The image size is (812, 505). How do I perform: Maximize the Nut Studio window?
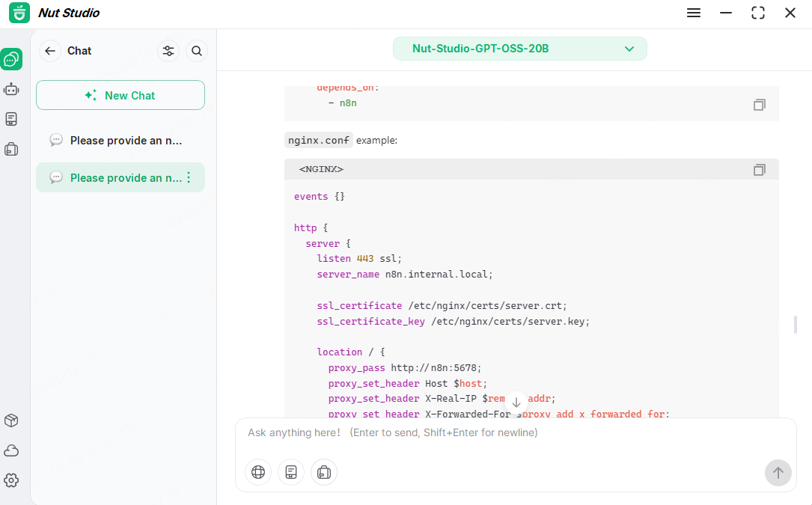757,13
